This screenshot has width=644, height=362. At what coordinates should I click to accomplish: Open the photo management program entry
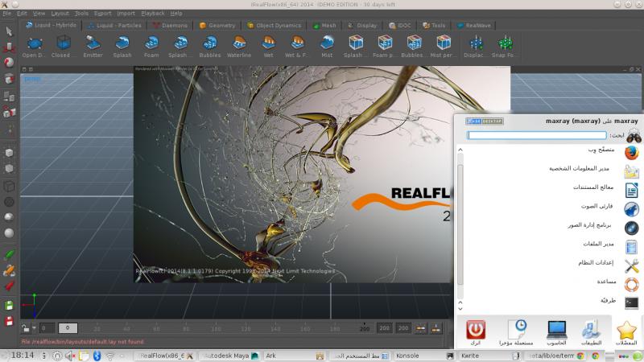632,228
